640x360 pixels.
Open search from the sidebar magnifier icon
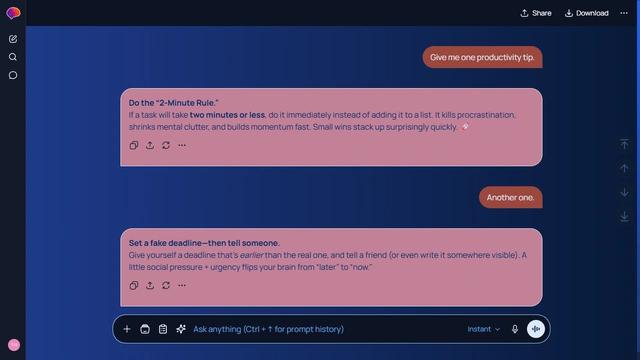(x=13, y=57)
